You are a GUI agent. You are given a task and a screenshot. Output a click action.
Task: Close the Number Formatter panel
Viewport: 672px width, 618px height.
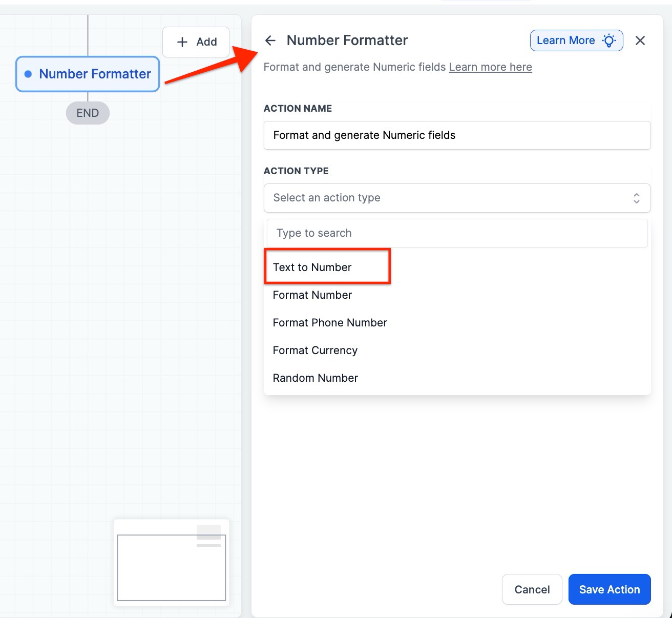(640, 40)
